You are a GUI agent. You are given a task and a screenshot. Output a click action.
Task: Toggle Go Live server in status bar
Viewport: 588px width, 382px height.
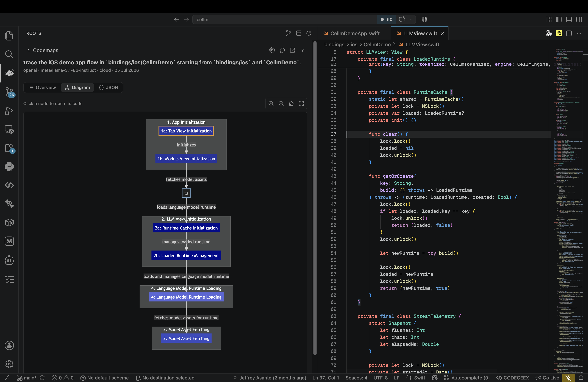547,378
